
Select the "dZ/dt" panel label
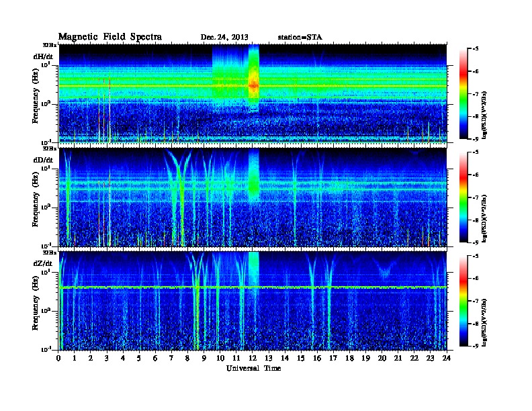pos(43,263)
